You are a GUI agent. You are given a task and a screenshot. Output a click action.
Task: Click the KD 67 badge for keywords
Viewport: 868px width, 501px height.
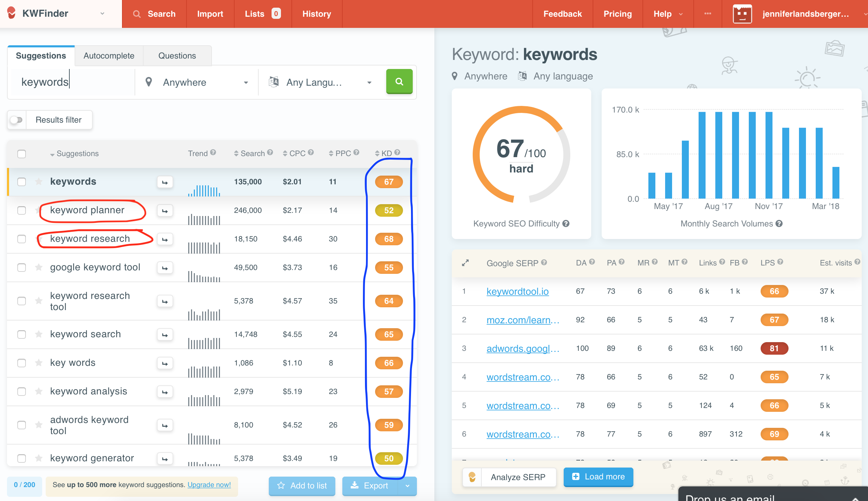pyautogui.click(x=389, y=182)
